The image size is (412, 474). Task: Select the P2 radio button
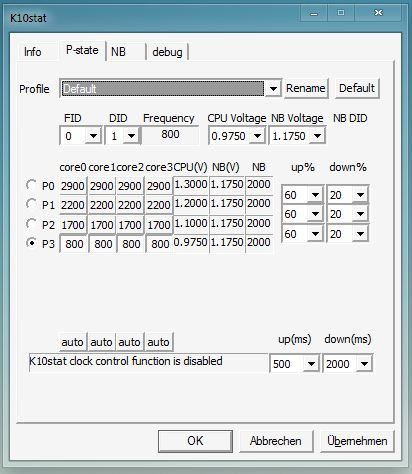(x=31, y=224)
